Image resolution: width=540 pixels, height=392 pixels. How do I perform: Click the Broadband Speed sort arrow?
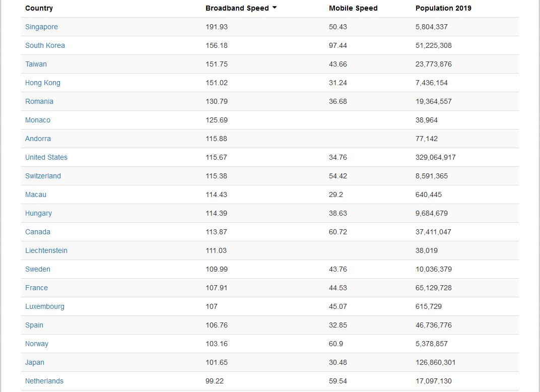(275, 8)
